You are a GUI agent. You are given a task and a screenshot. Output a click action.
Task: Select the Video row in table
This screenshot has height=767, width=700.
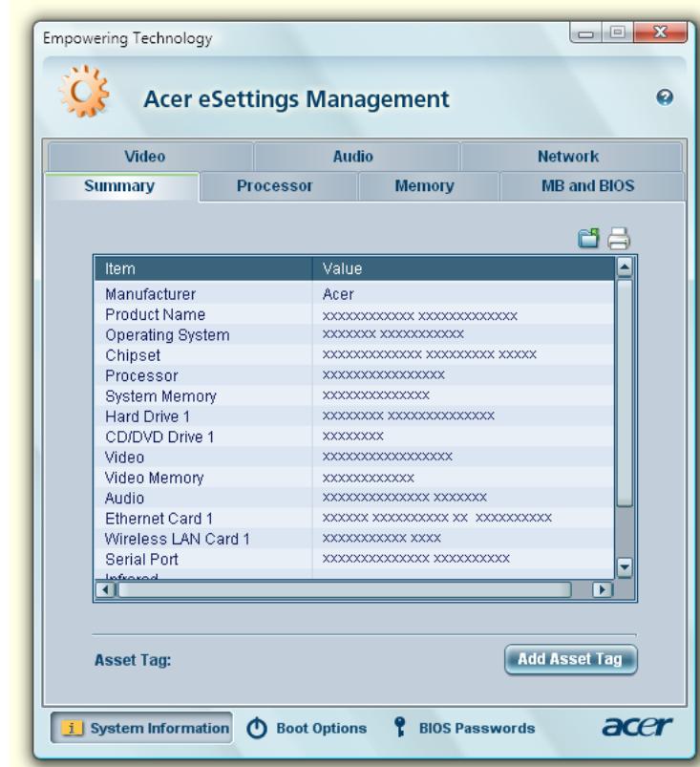pyautogui.click(x=354, y=457)
